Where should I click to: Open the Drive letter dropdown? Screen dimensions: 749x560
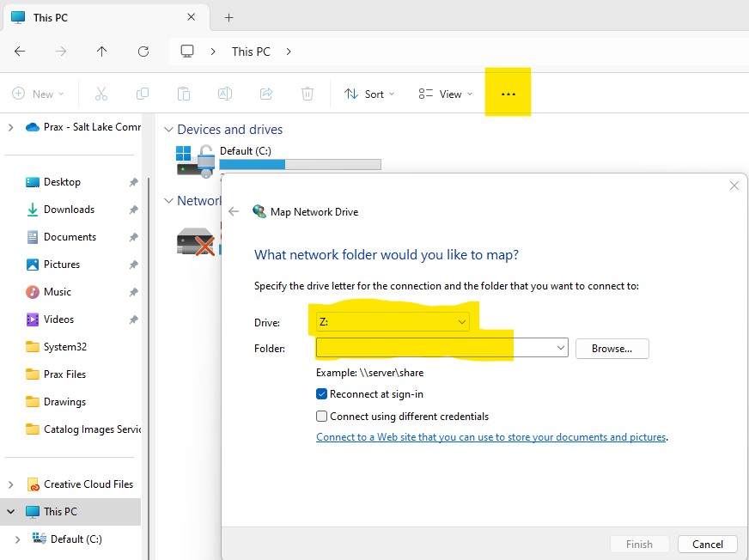coord(393,322)
